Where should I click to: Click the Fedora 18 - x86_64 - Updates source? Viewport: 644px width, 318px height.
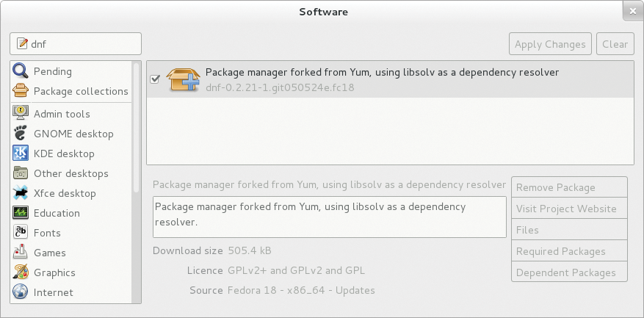point(301,291)
